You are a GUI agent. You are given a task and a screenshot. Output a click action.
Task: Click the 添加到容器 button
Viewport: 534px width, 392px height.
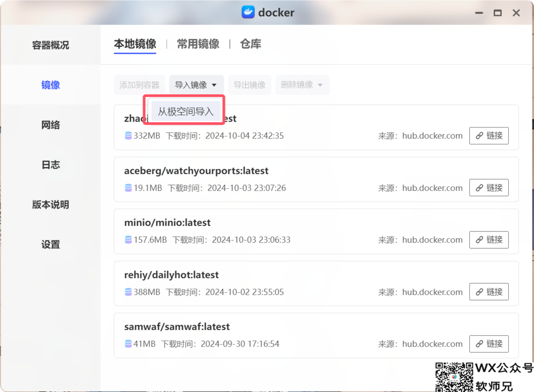pos(139,85)
